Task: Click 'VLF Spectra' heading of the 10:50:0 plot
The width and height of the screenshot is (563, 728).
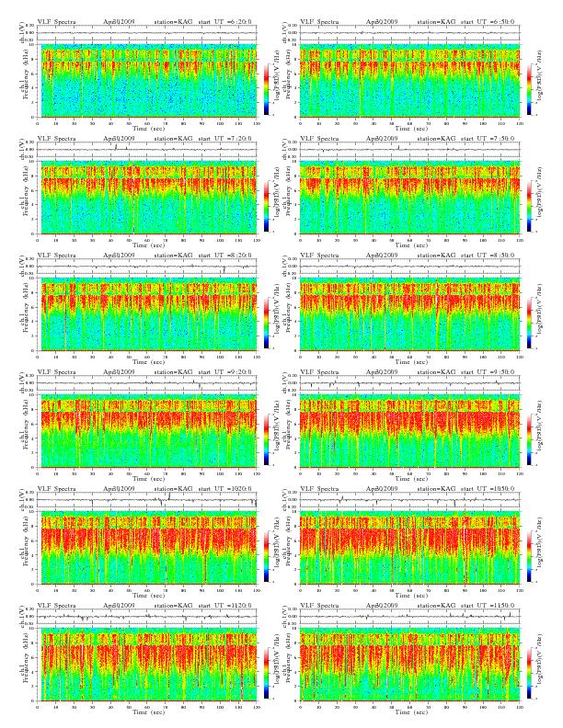Action: [x=319, y=489]
